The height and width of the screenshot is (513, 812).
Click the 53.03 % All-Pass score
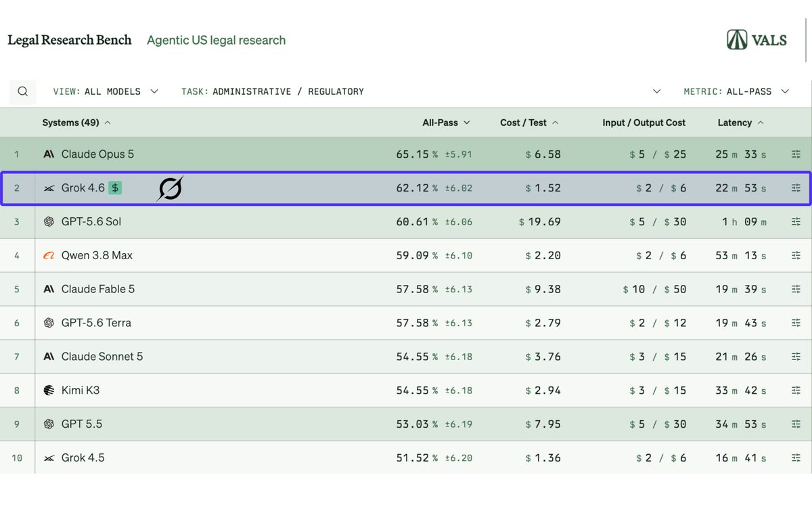pyautogui.click(x=417, y=424)
